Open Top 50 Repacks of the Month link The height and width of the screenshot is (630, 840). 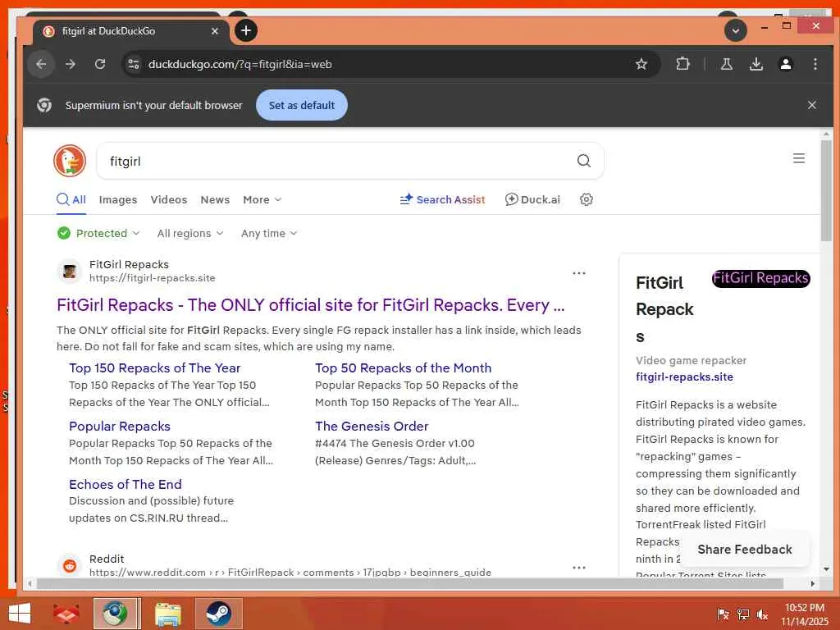coord(403,368)
